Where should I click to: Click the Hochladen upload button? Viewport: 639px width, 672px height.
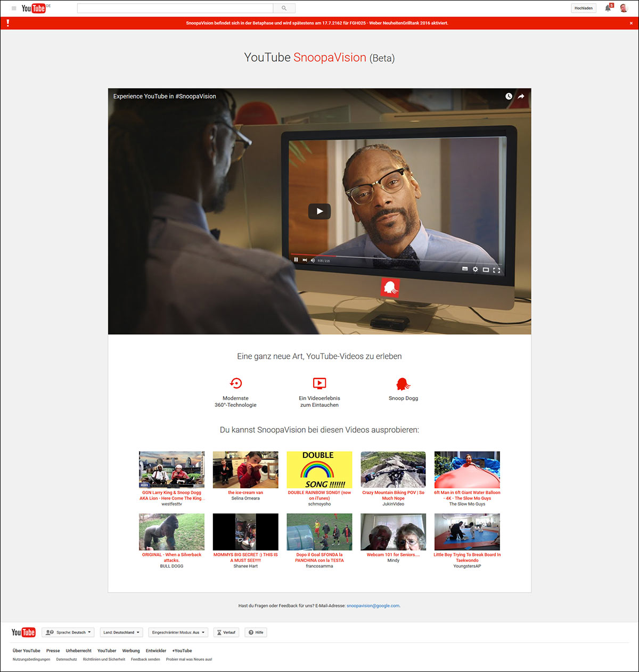[x=584, y=8]
